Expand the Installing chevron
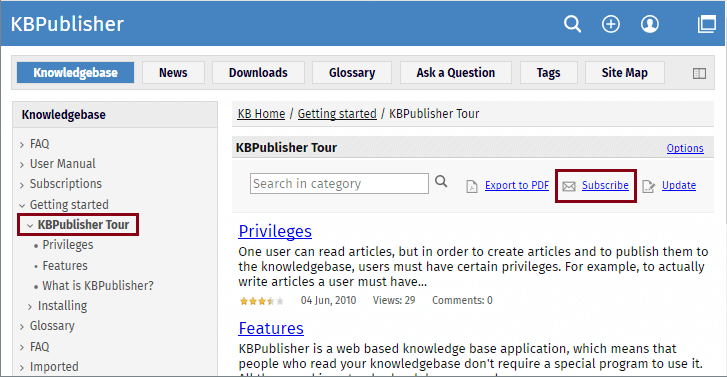 (30, 307)
